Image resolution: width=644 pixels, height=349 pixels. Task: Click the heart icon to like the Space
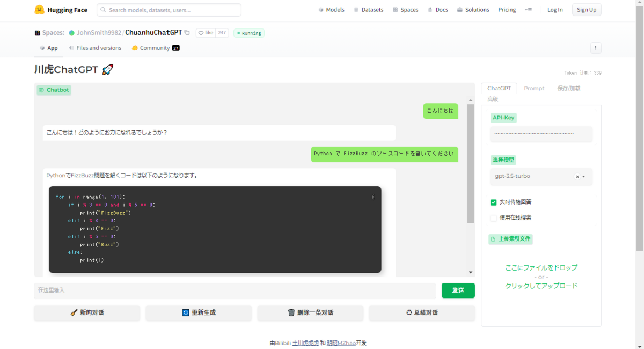(201, 33)
